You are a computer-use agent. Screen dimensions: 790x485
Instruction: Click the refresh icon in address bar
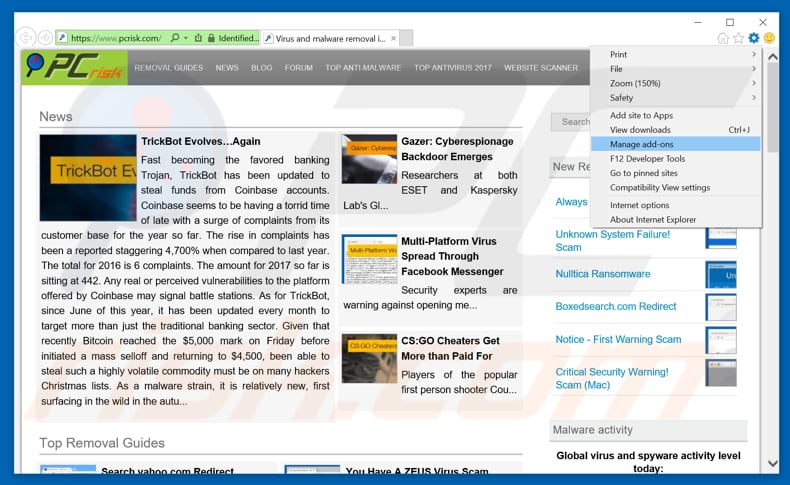(x=198, y=38)
